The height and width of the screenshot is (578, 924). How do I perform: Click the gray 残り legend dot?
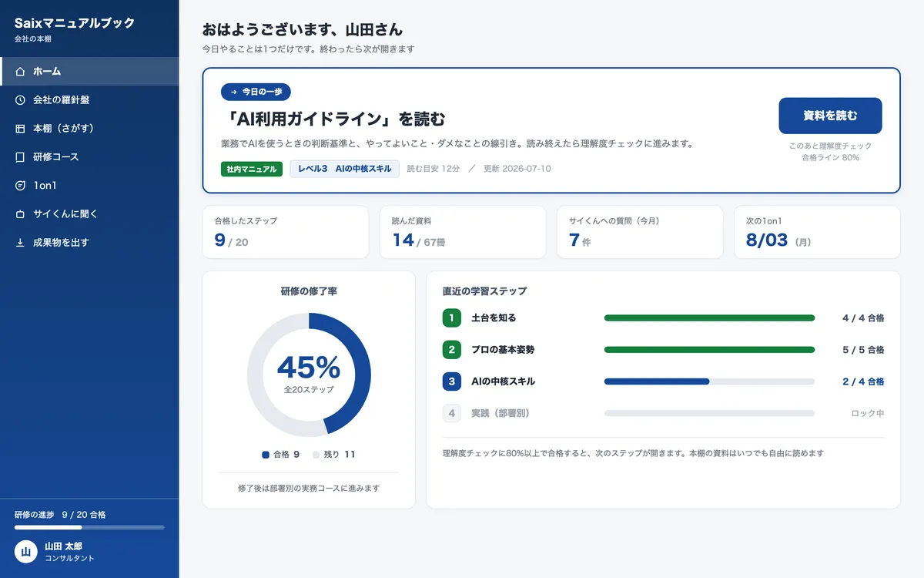316,455
